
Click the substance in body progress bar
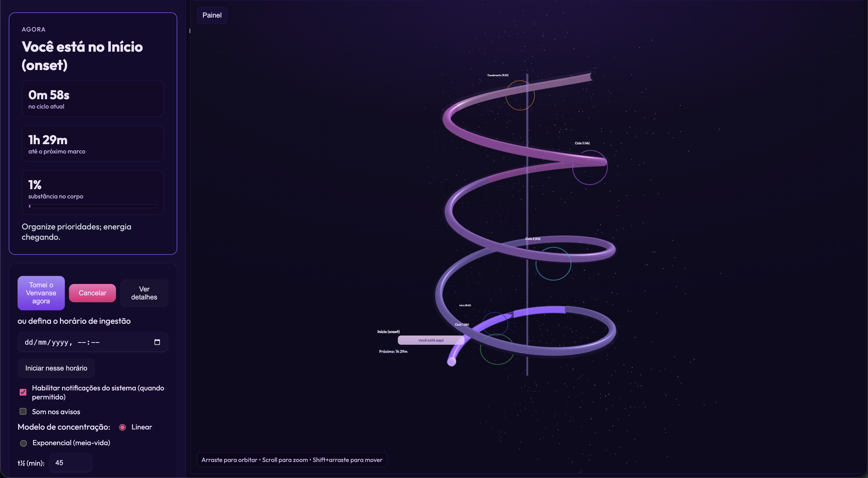click(x=93, y=206)
